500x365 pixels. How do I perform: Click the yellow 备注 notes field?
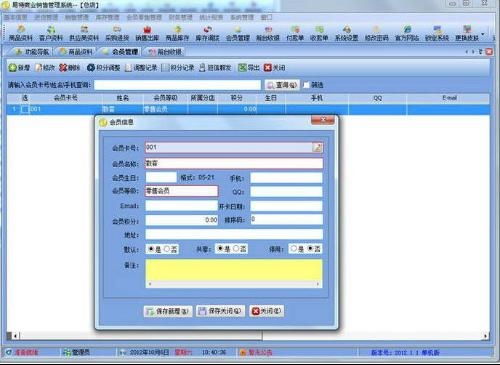click(x=234, y=271)
